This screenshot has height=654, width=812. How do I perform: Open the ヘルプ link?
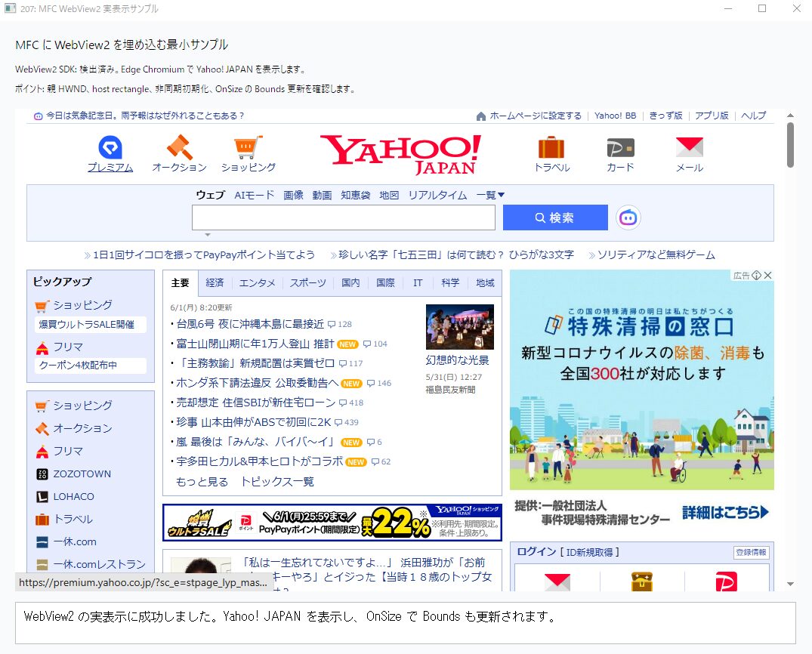754,116
